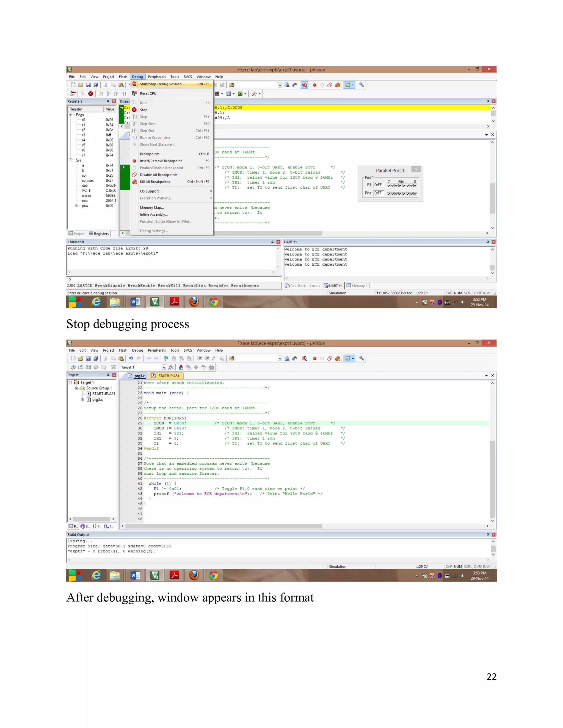
Task: Click Internet Explorer on the 3:52 PM taskbar
Action: [96, 302]
